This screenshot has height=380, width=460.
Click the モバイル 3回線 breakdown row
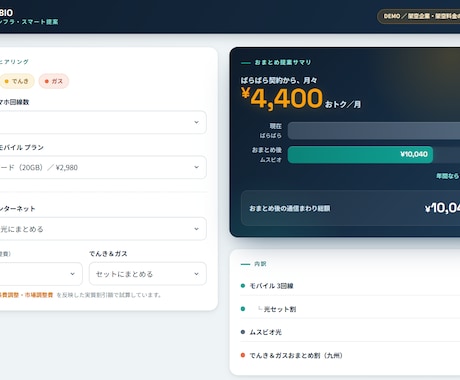tap(350, 286)
